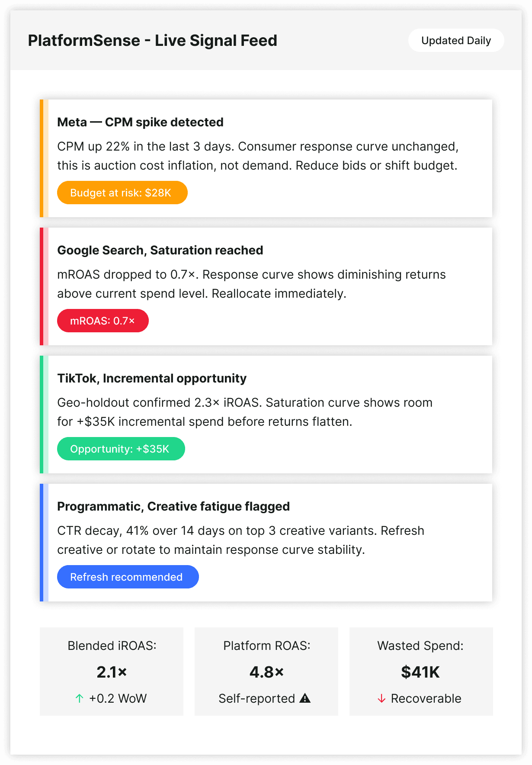Image resolution: width=532 pixels, height=765 pixels.
Task: Click the Updated Daily pill
Action: coord(456,40)
